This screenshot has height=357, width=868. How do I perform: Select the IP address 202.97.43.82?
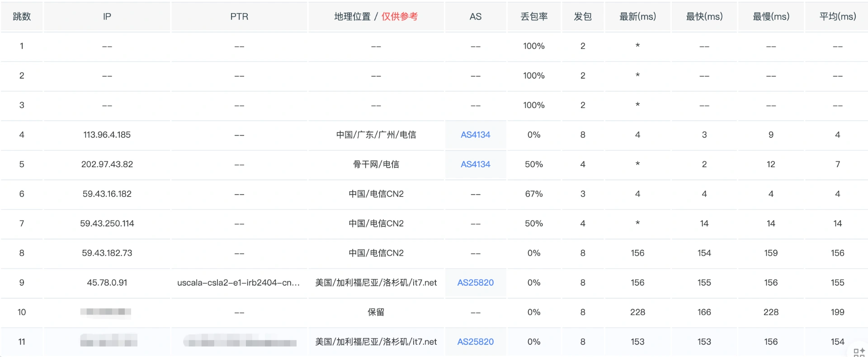click(107, 164)
